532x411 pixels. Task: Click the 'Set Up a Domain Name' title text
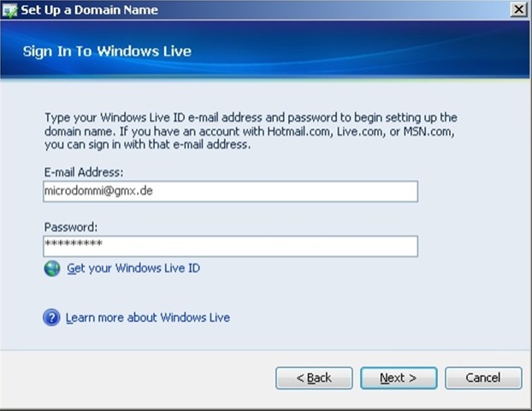point(90,10)
